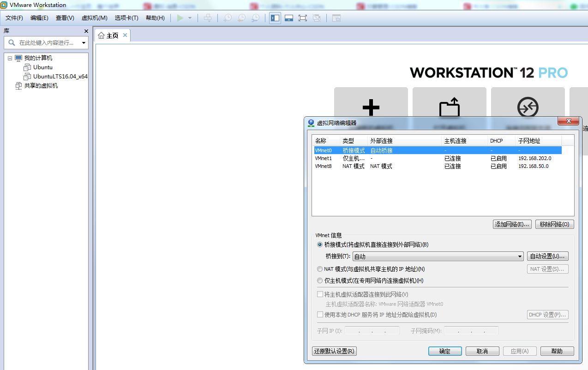This screenshot has width=588, height=370.
Task: Click the full screen mode icon
Action: [303, 18]
